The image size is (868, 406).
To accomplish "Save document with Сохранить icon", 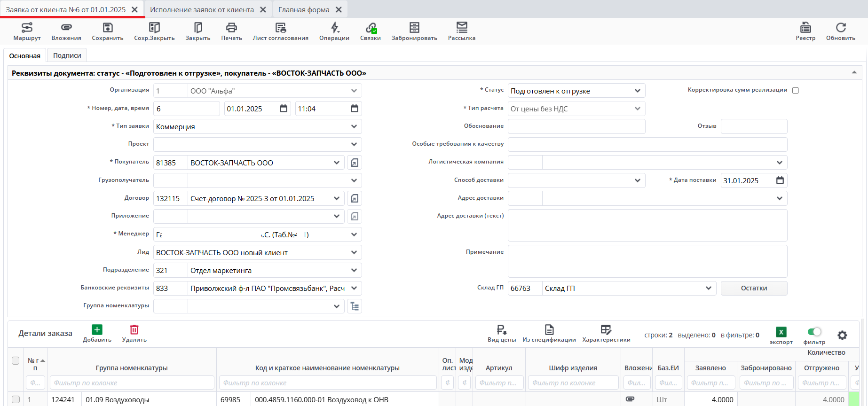I will (108, 31).
